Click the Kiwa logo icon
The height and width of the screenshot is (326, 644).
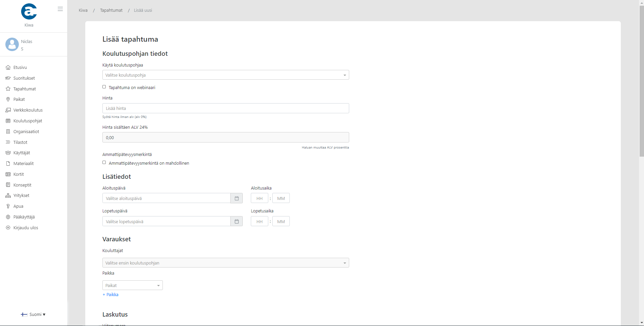pyautogui.click(x=29, y=11)
